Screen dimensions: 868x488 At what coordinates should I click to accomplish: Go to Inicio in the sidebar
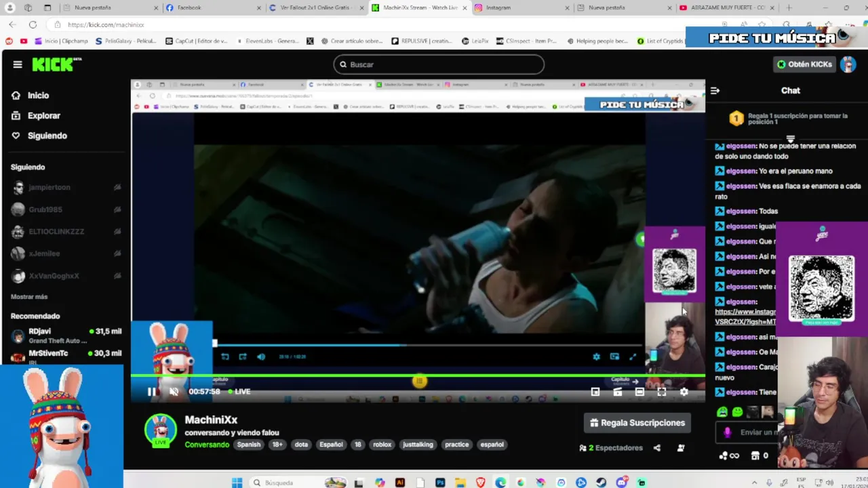(x=38, y=96)
